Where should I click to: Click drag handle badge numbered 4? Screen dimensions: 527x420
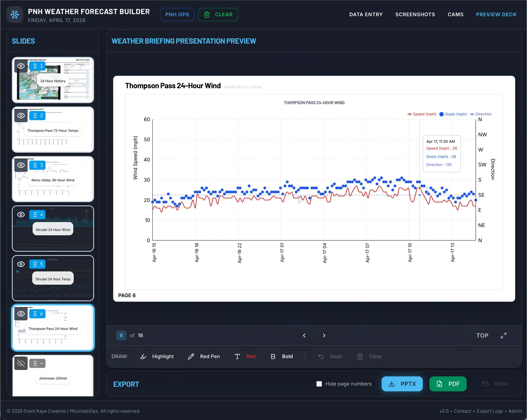point(37,215)
